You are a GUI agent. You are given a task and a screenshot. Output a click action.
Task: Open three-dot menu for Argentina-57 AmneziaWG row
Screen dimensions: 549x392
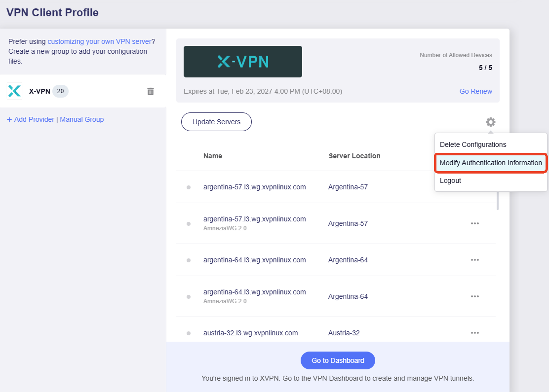pyautogui.click(x=475, y=223)
